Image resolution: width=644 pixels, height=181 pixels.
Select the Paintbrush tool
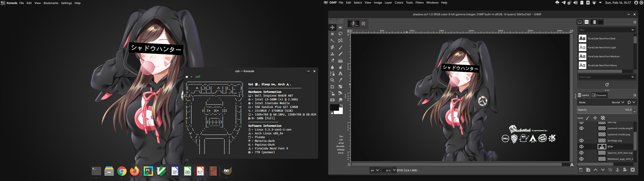340,47
